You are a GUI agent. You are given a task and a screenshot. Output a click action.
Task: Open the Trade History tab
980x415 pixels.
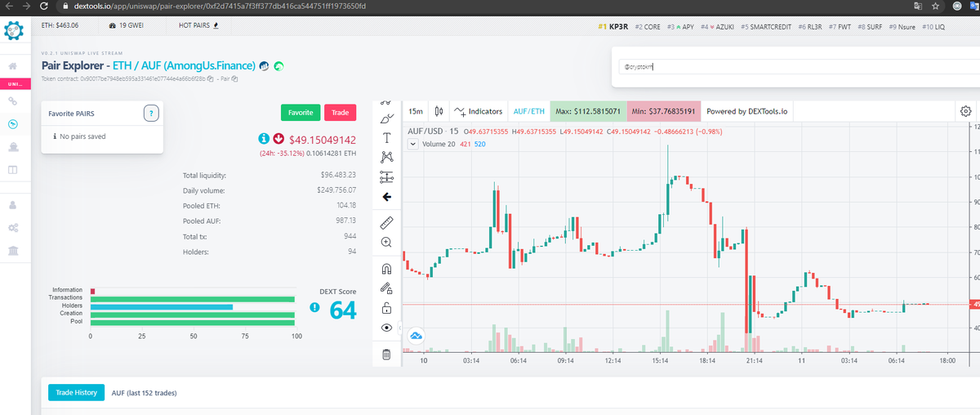click(x=76, y=393)
